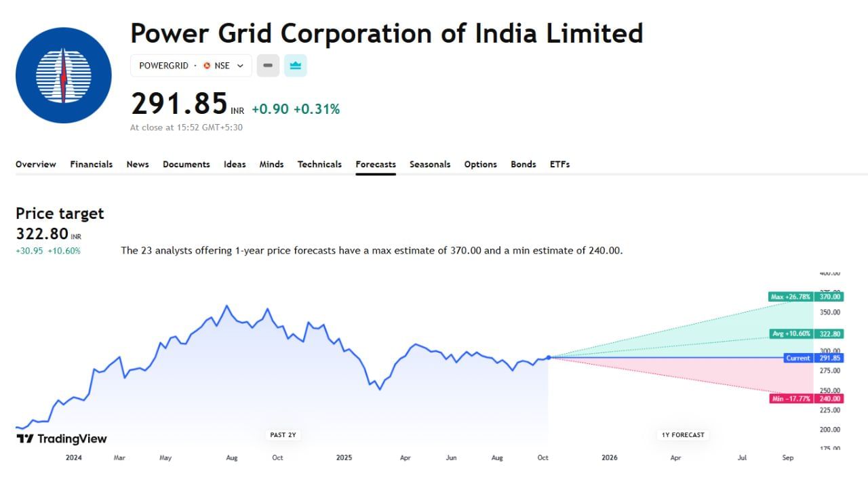Switch to the Financials tab

tap(91, 164)
